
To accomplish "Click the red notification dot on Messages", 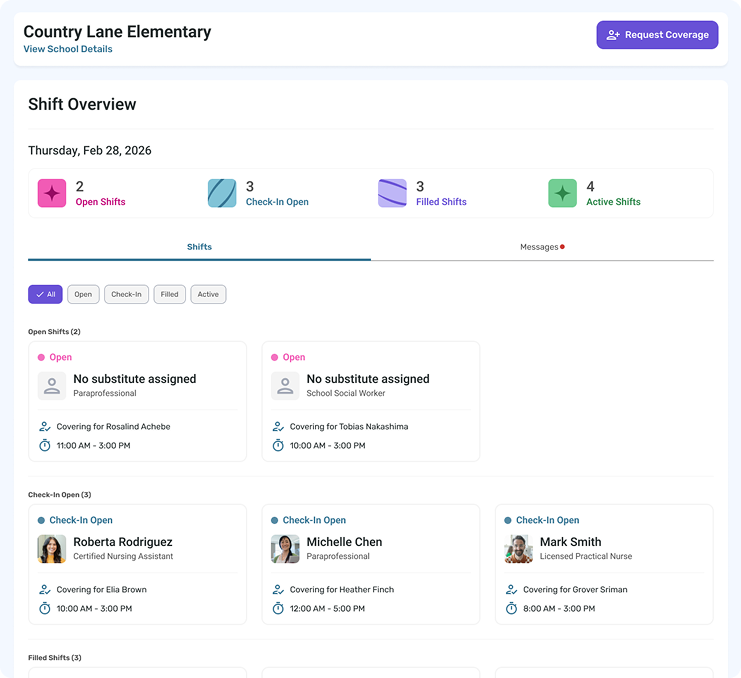I will click(562, 247).
